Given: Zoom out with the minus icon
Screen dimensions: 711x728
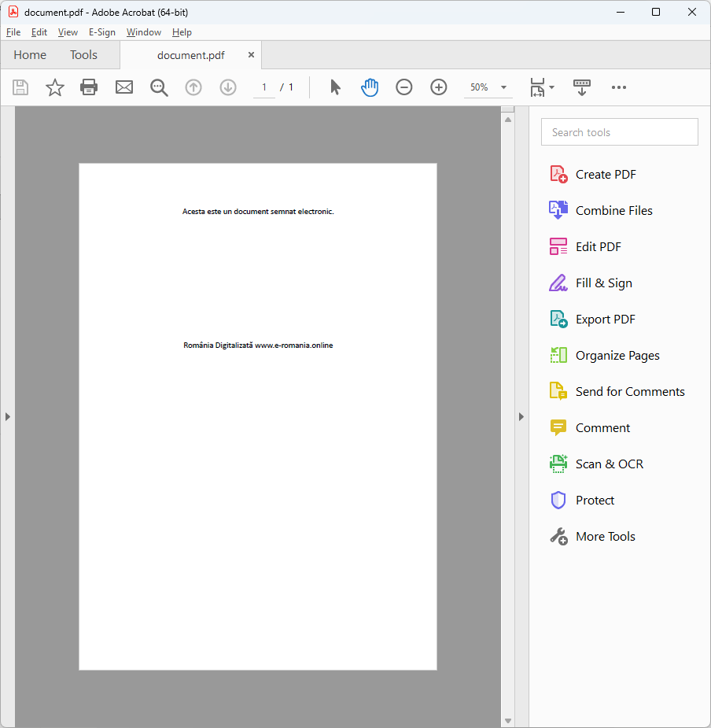Looking at the screenshot, I should (x=404, y=87).
